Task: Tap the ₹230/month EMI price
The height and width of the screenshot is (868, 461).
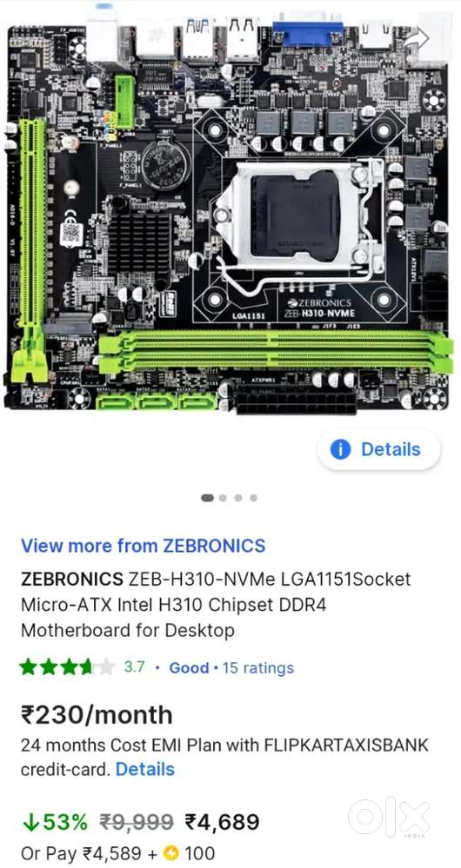Action: point(97,715)
